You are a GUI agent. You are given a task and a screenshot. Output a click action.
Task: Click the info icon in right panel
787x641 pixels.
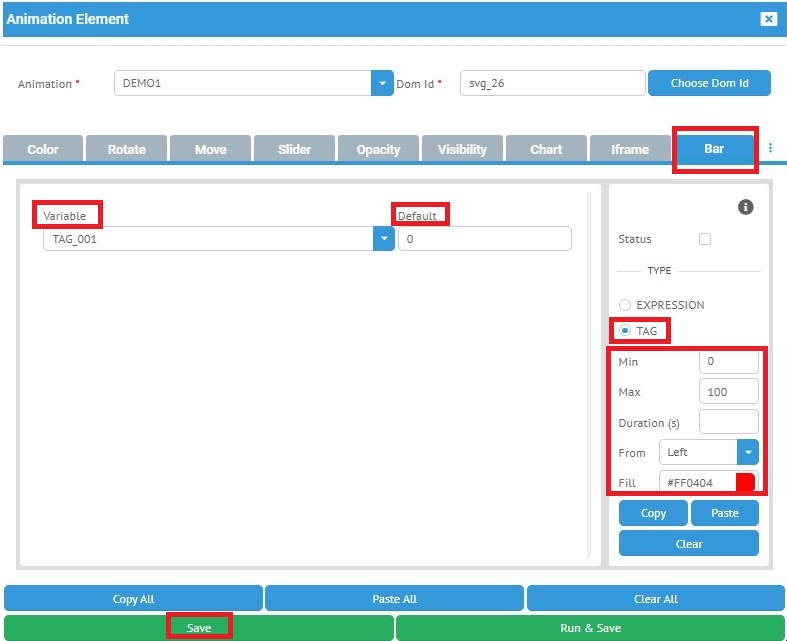coord(745,207)
